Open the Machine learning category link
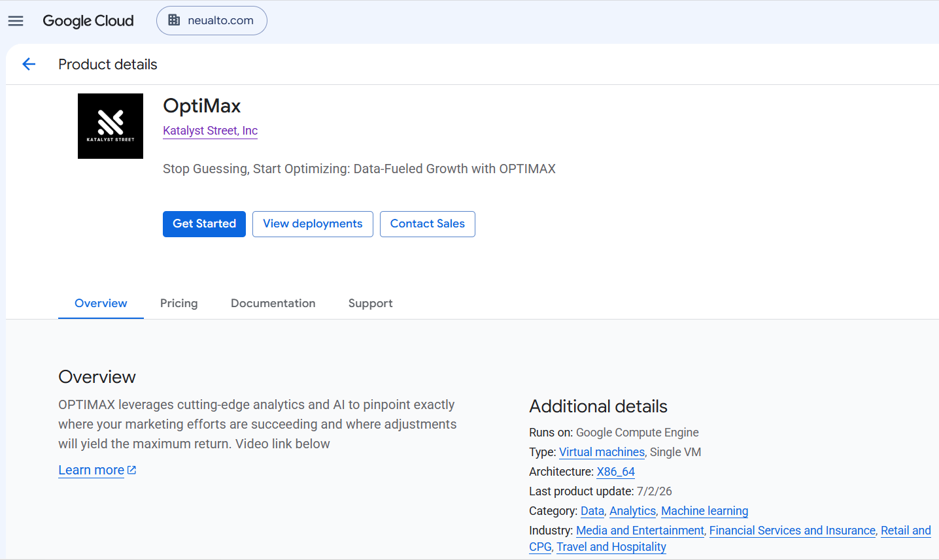Image resolution: width=939 pixels, height=560 pixels. point(705,511)
